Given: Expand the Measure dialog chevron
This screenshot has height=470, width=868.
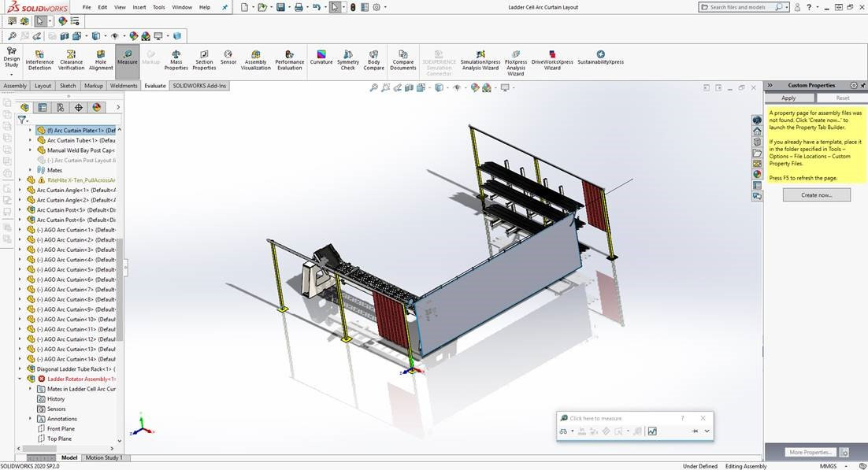Looking at the screenshot, I should click(x=707, y=431).
